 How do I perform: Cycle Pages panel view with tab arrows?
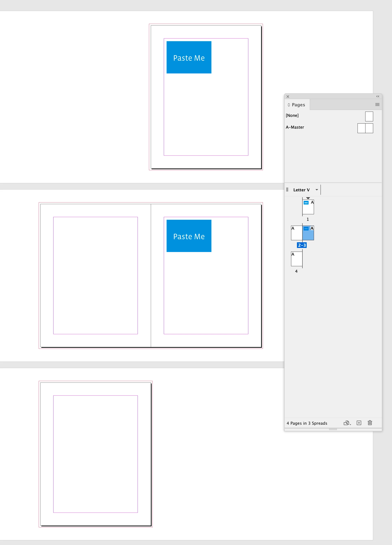pyautogui.click(x=289, y=105)
